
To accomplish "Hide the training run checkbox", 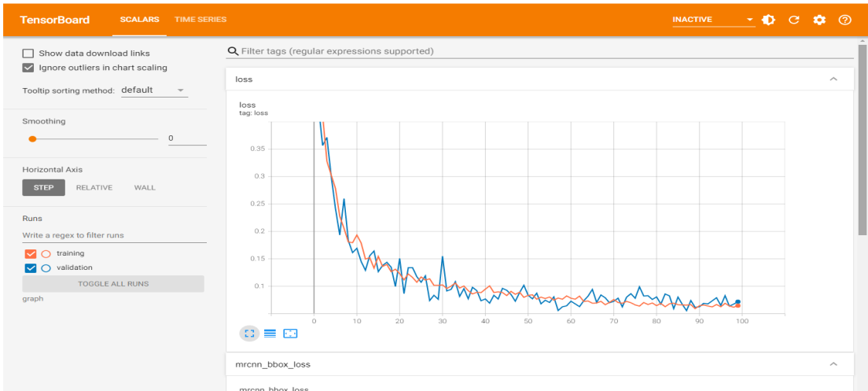I will coord(31,253).
